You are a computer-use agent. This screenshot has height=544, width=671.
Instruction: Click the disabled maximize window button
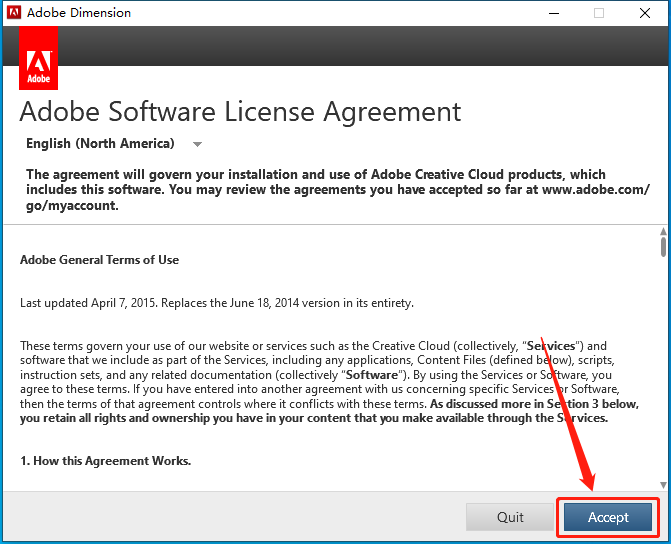pos(599,13)
